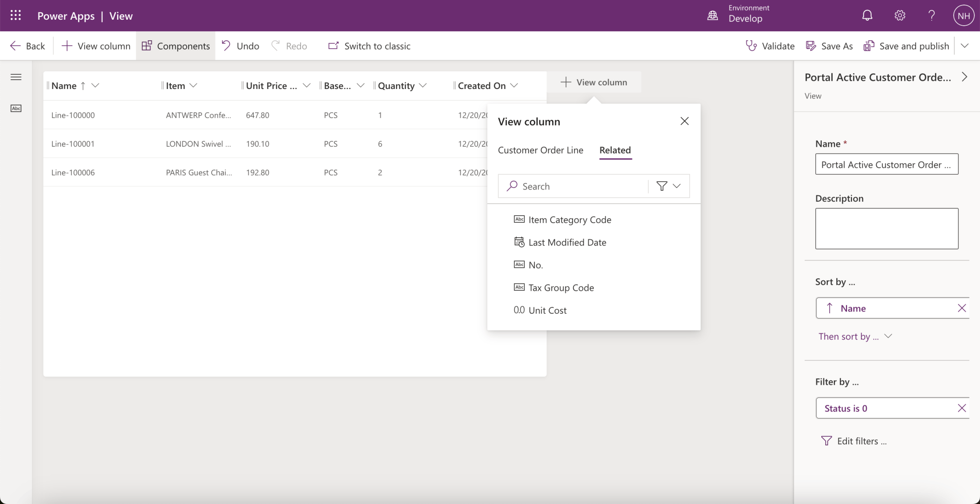
Task: Click Undo in the toolbar
Action: (240, 46)
